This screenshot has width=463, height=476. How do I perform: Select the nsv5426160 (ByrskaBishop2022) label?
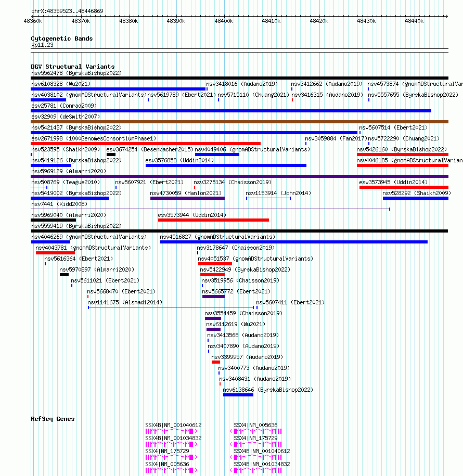(402, 150)
